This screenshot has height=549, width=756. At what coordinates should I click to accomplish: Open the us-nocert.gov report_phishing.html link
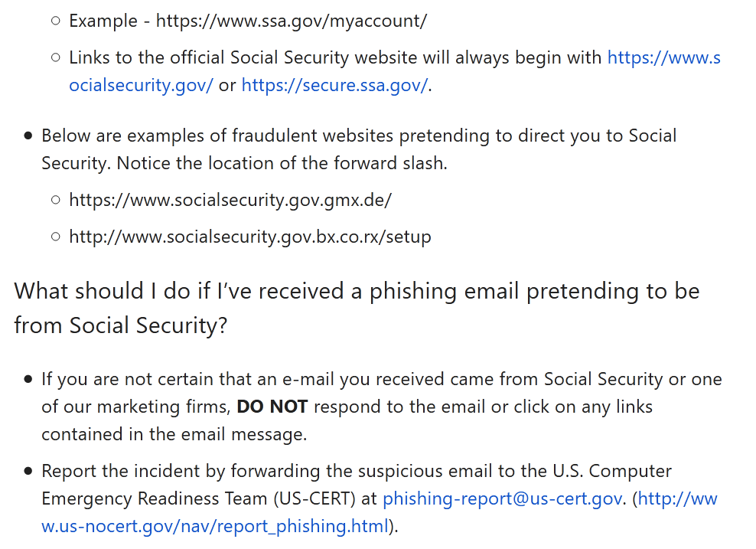pyautogui.click(x=215, y=526)
